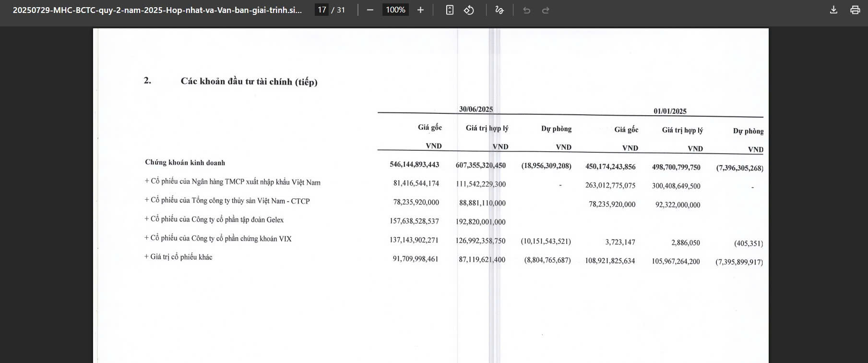Select the value 498,700,799,750
The image size is (868, 363).
click(x=676, y=167)
